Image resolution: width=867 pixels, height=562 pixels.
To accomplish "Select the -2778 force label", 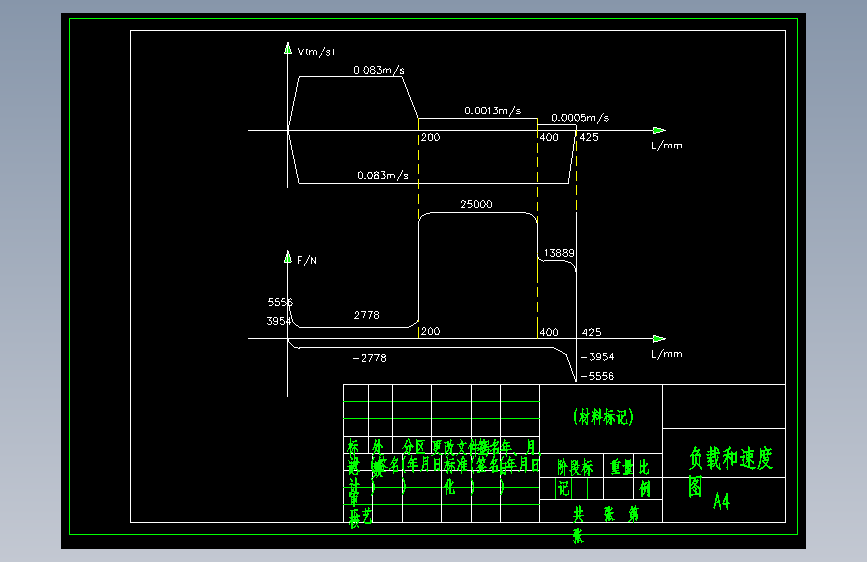I will point(369,358).
